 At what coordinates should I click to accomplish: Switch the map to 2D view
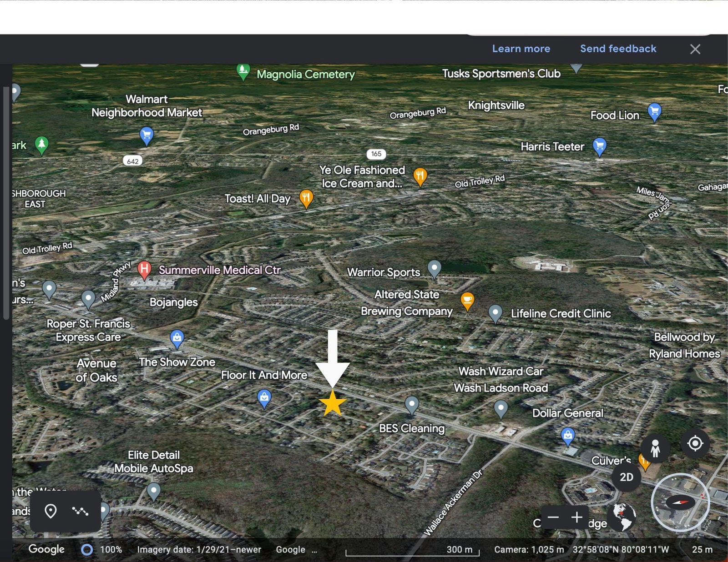click(626, 477)
